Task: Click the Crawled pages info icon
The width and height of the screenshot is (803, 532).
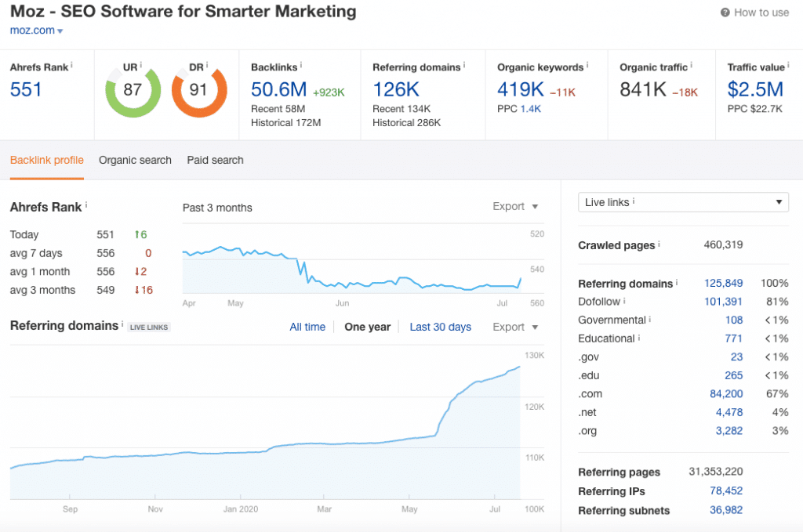Action: (x=659, y=244)
